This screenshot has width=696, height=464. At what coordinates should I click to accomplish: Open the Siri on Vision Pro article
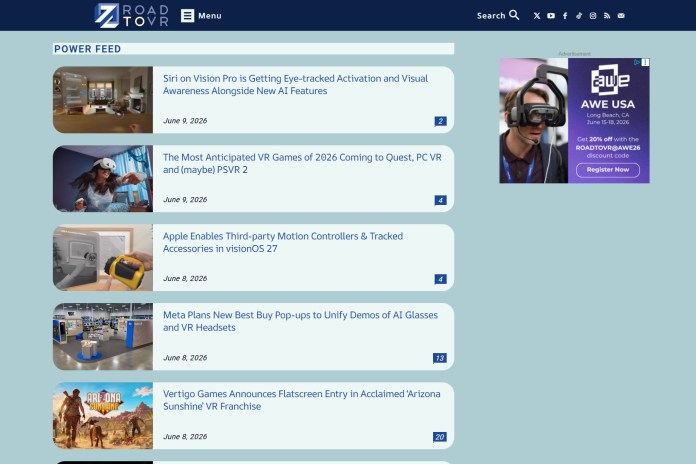(295, 84)
